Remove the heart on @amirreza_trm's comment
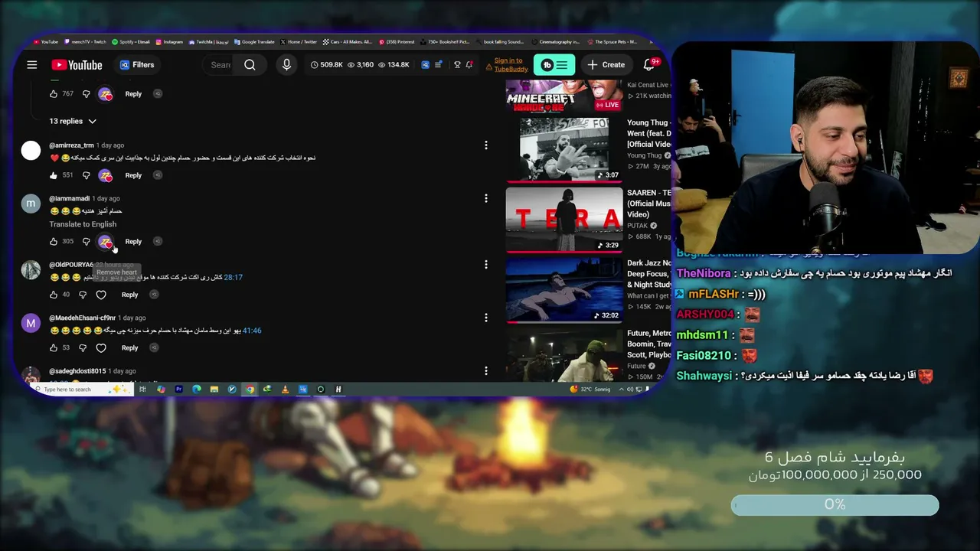Viewport: 980px width, 551px height. click(x=106, y=175)
